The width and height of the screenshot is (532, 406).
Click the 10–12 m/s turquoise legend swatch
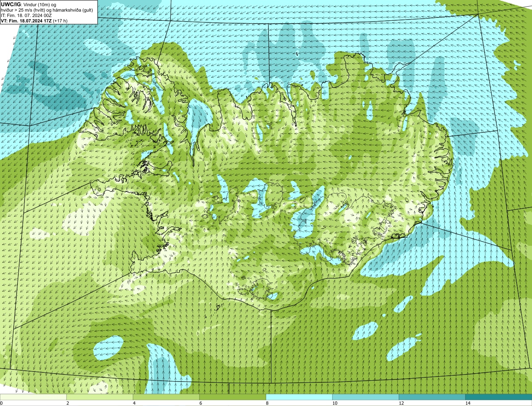[366, 397]
